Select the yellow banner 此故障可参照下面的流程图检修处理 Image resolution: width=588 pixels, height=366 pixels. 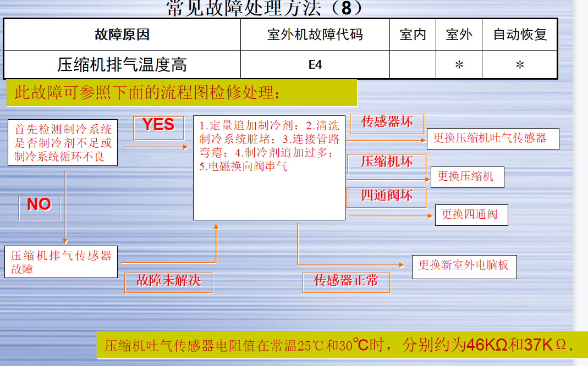point(182,92)
